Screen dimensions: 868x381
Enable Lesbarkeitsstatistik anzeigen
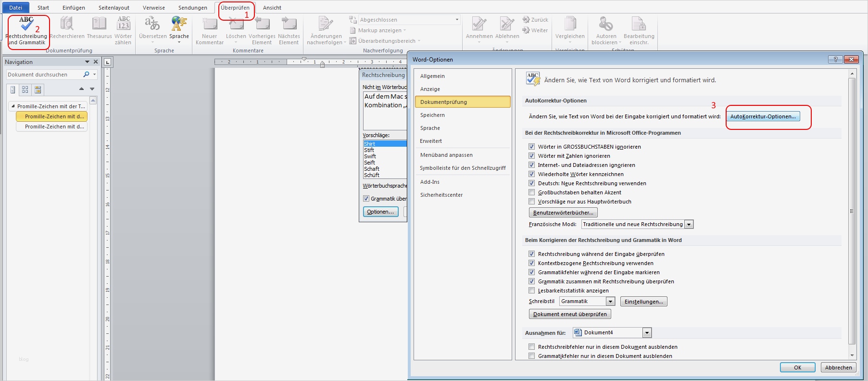[x=531, y=291]
